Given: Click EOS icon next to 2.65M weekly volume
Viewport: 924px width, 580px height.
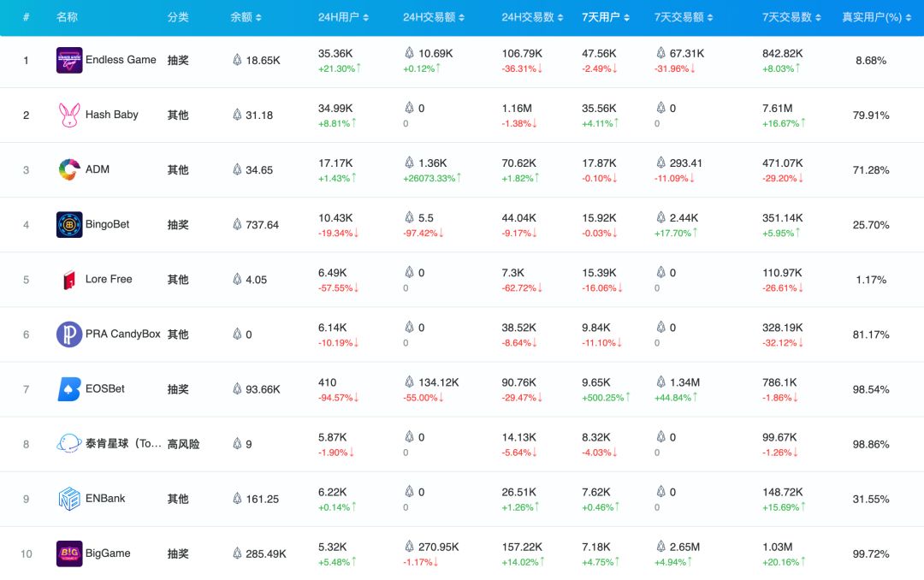Looking at the screenshot, I should [x=661, y=546].
